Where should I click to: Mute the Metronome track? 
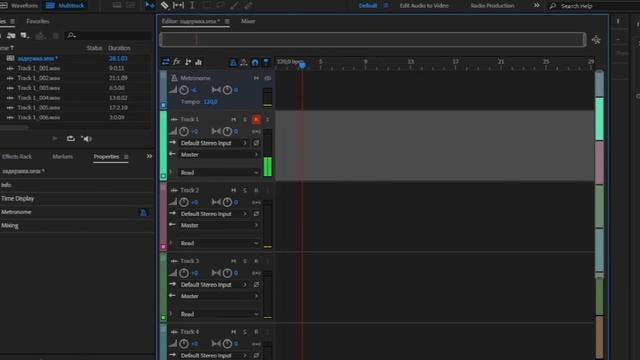tap(256, 78)
